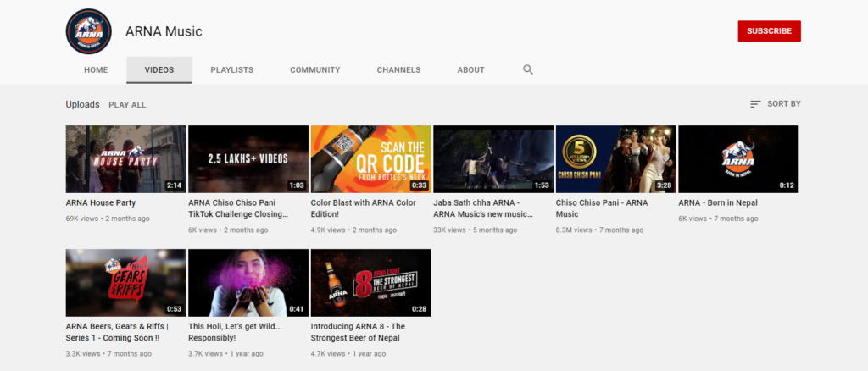Click Play All uploads link

tap(127, 105)
